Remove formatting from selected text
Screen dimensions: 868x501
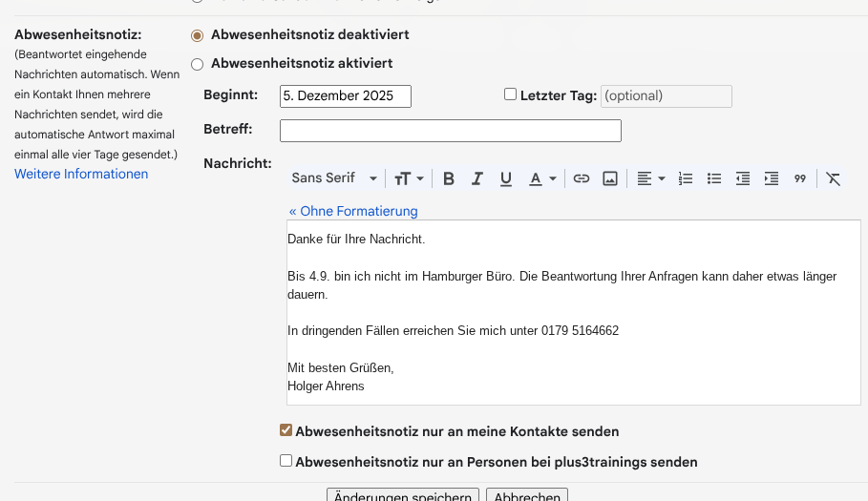click(834, 178)
